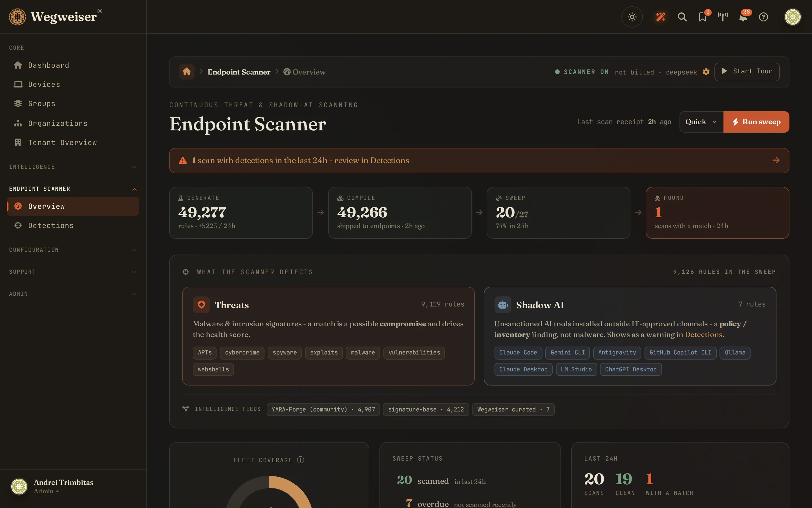Expand the Intelligence section
Viewport: 812px width, 508px height.
[73, 167]
